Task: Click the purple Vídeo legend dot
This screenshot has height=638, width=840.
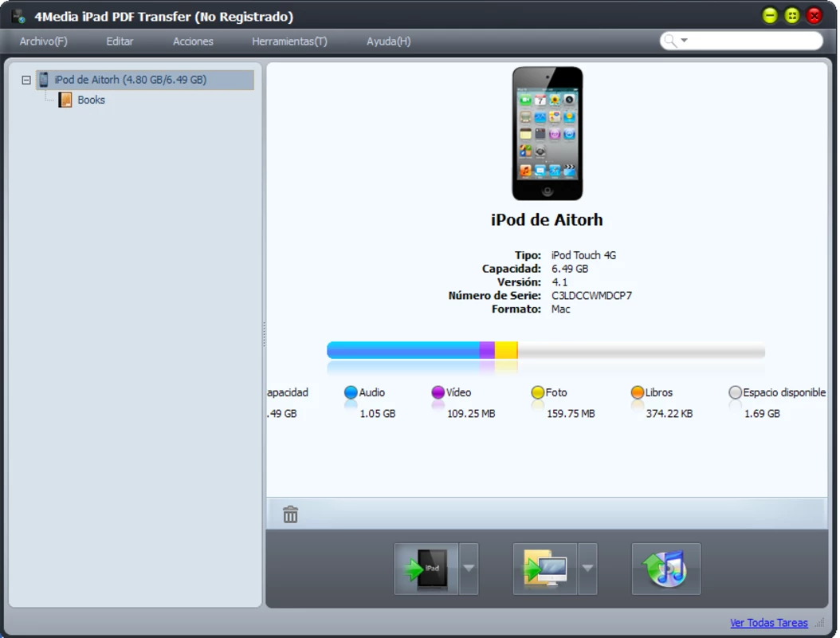Action: click(x=438, y=392)
